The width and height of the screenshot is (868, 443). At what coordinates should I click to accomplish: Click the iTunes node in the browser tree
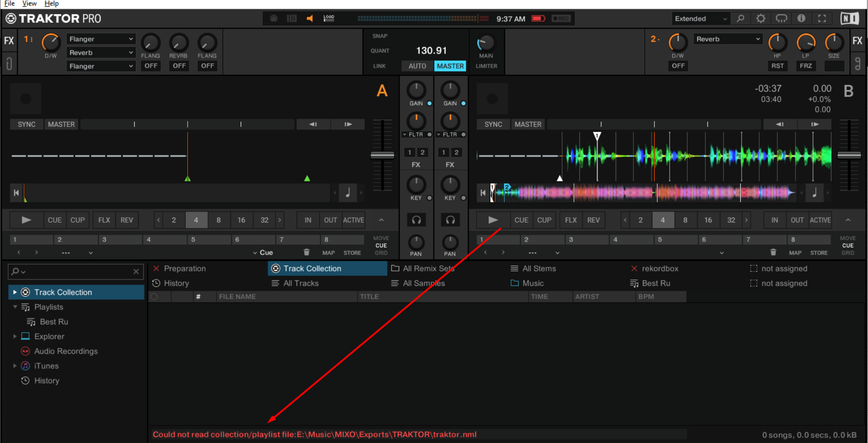(46, 366)
